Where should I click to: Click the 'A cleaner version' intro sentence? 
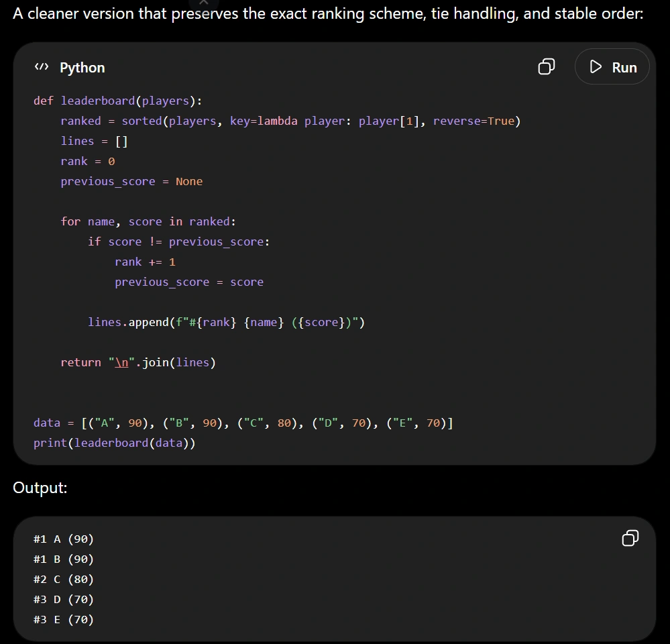(328, 13)
